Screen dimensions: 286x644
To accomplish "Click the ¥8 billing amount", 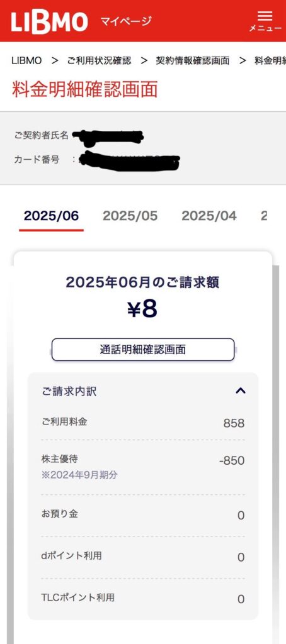I will (142, 309).
